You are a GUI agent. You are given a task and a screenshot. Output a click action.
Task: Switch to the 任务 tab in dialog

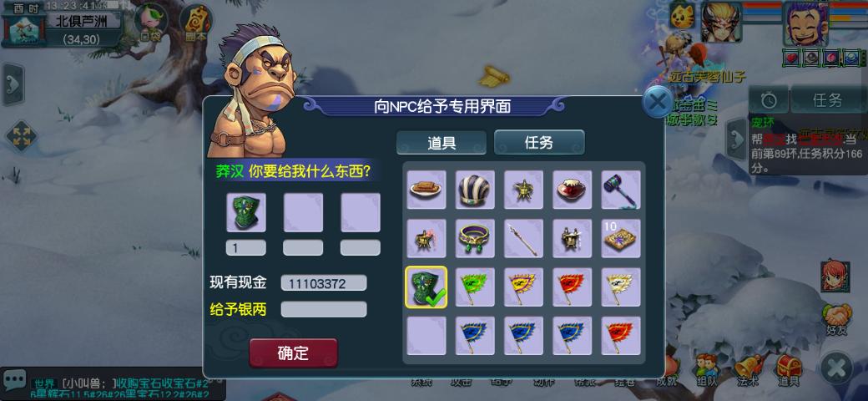click(x=538, y=142)
